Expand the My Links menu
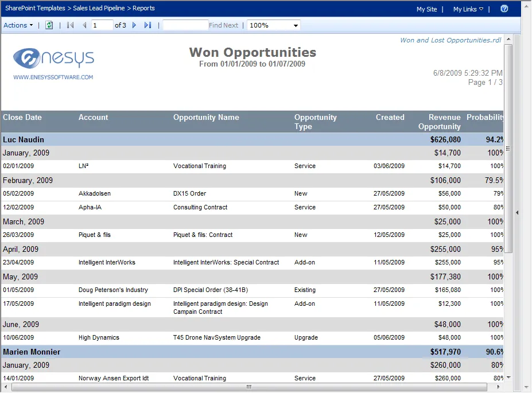The height and width of the screenshot is (393, 532). [x=468, y=9]
